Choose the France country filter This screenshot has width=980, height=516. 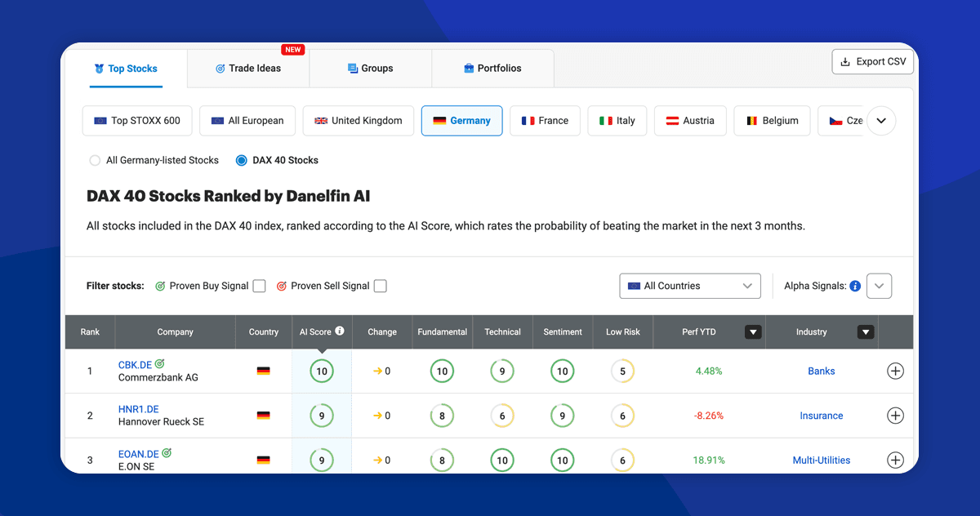pyautogui.click(x=545, y=121)
